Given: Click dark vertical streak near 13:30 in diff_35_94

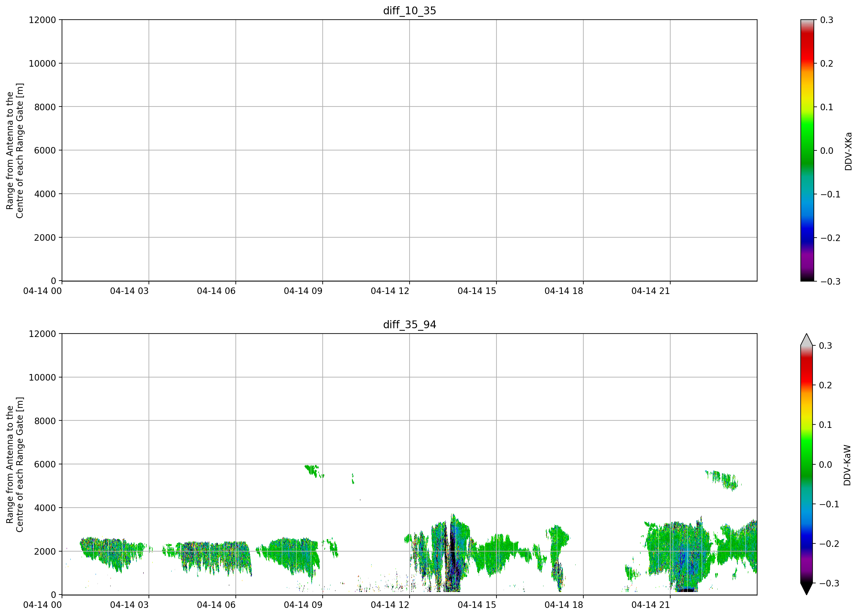Looking at the screenshot, I should 453,553.
